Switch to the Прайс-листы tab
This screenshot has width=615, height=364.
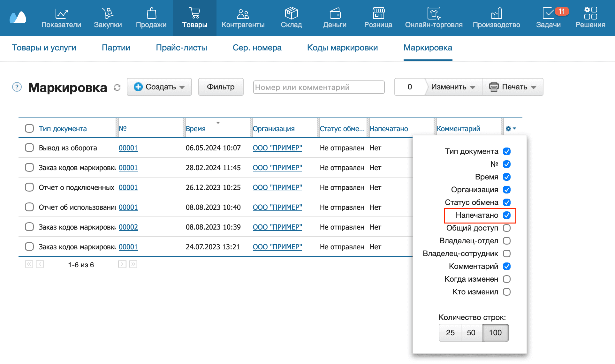(x=181, y=48)
